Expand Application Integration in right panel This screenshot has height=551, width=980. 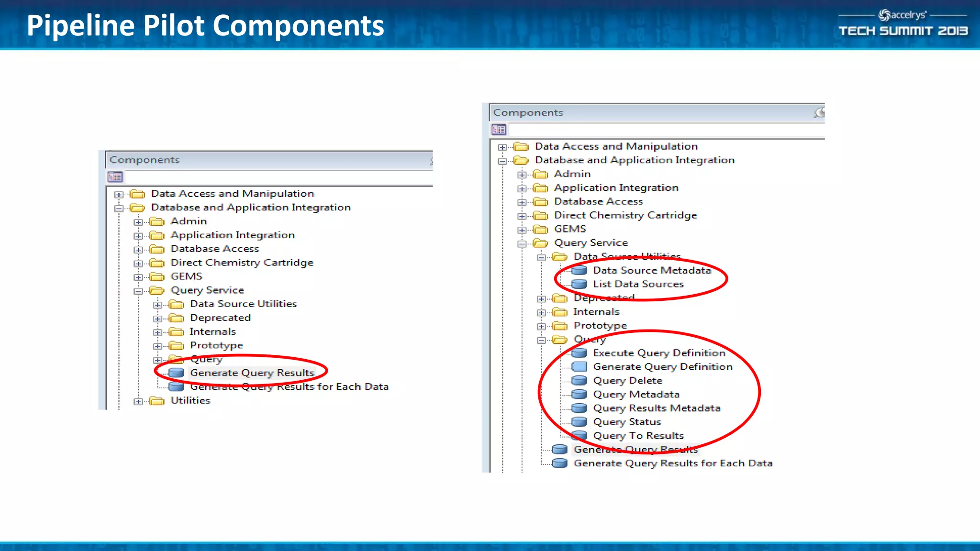pyautogui.click(x=522, y=189)
